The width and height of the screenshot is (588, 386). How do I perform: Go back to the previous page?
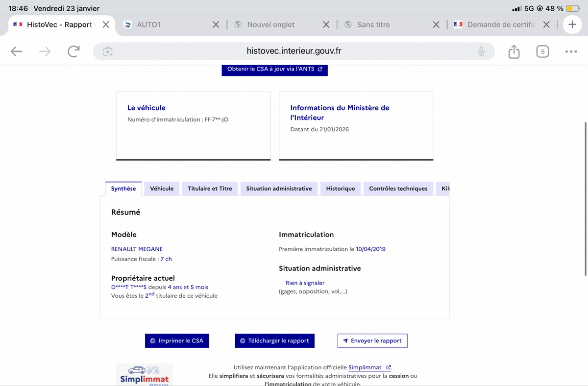(16, 51)
